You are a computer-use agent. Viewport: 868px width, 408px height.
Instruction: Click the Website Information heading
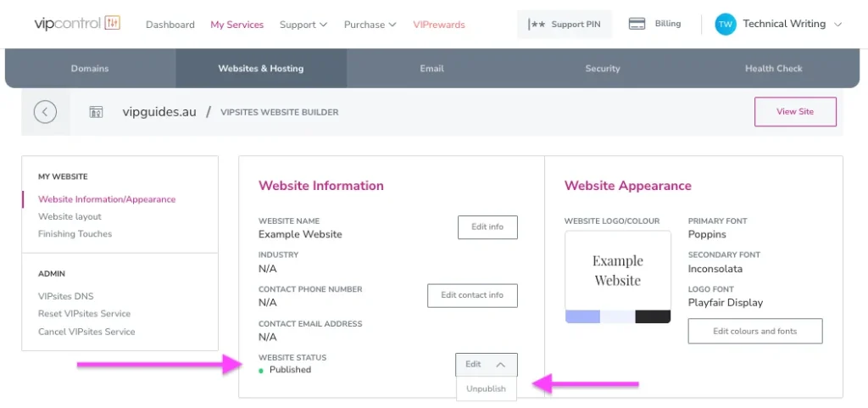[321, 186]
